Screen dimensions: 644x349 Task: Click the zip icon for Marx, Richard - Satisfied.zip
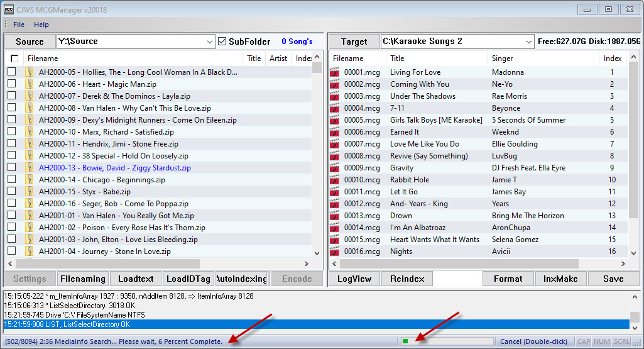[29, 131]
